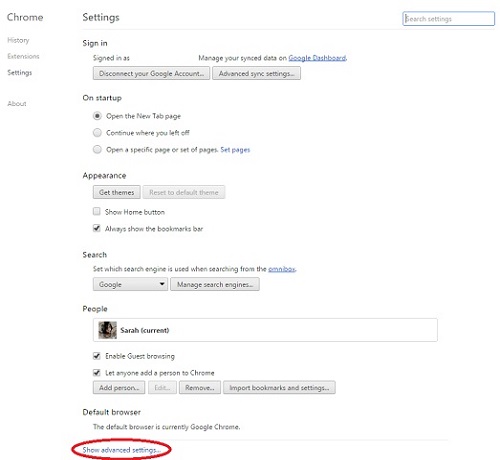Click Show advanced settings link

[121, 450]
